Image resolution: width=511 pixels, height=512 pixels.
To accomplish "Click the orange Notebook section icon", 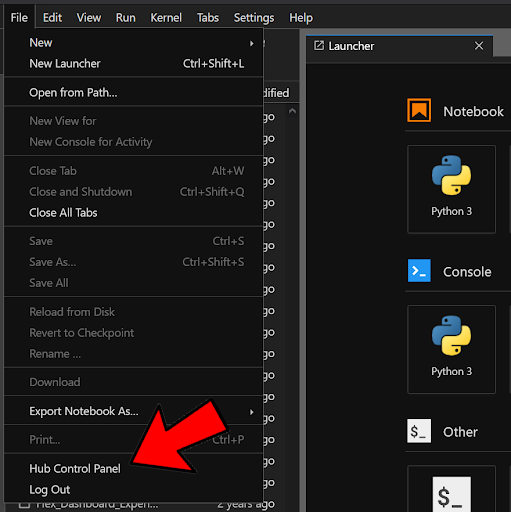I will tap(419, 110).
